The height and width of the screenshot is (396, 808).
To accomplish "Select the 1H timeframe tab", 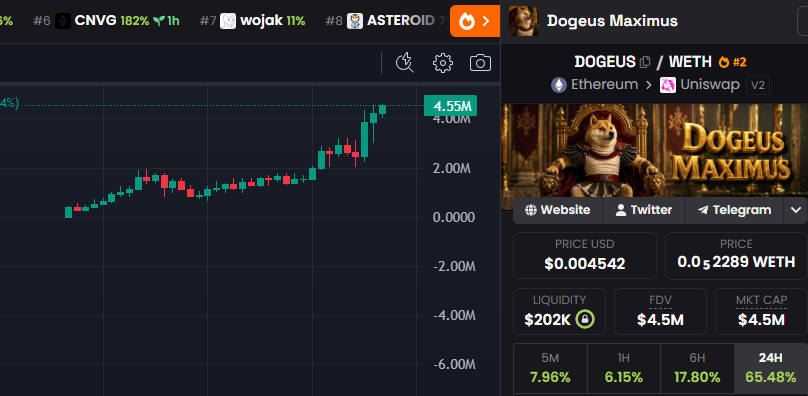I will pyautogui.click(x=624, y=368).
